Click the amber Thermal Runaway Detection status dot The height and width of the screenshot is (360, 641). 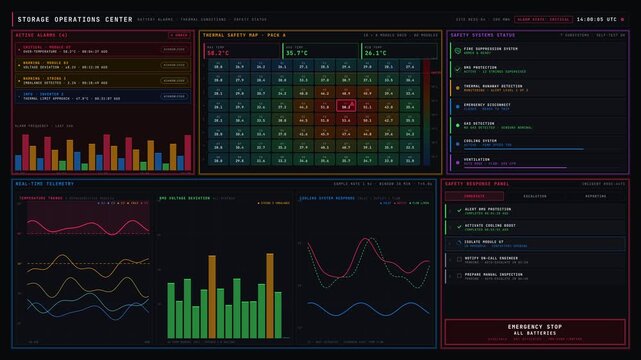pos(458,88)
